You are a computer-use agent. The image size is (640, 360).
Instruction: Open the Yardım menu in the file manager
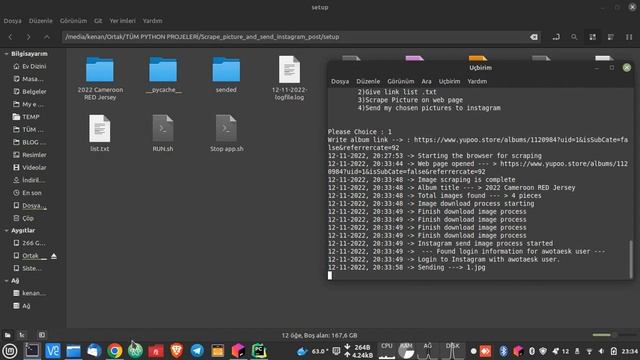tap(152, 21)
